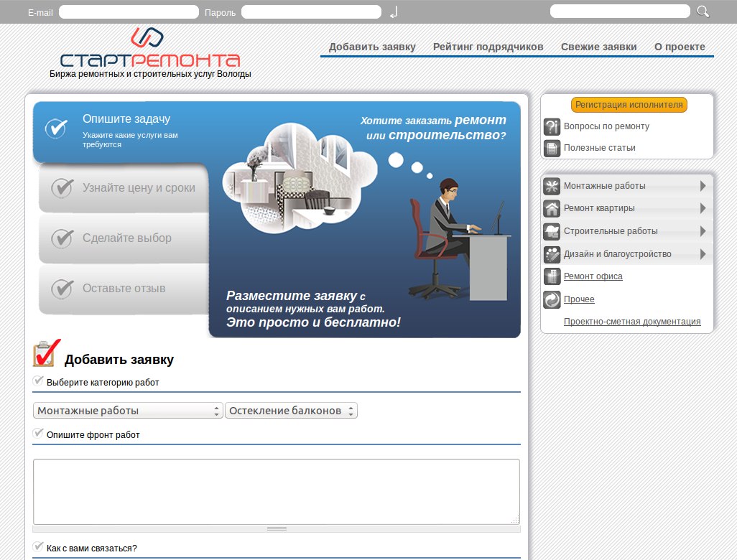Image resolution: width=737 pixels, height=560 pixels.
Task: Click the Ремонт квартиры house icon
Action: click(552, 209)
